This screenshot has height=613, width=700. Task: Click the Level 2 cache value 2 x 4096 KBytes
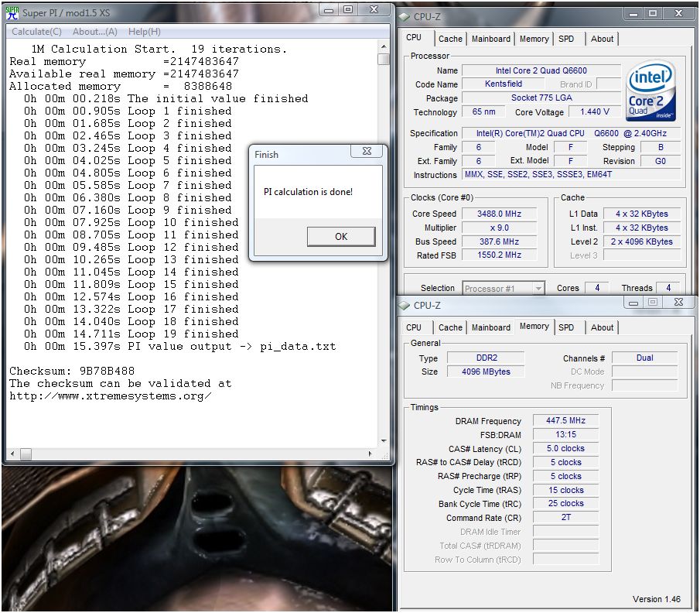click(641, 241)
